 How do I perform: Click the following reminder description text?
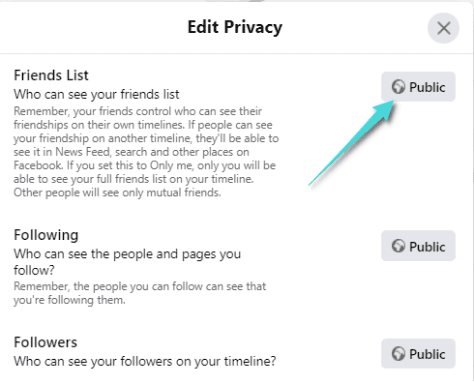pyautogui.click(x=140, y=293)
